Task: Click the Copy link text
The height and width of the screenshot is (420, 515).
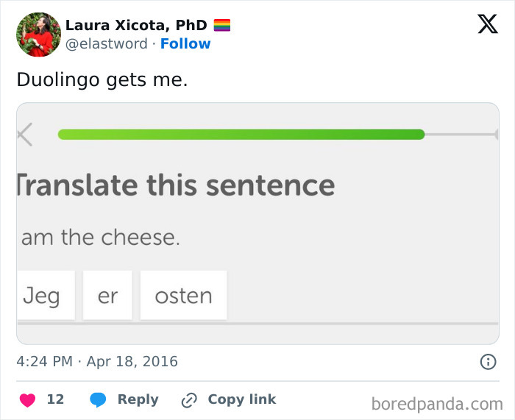Action: (242, 399)
